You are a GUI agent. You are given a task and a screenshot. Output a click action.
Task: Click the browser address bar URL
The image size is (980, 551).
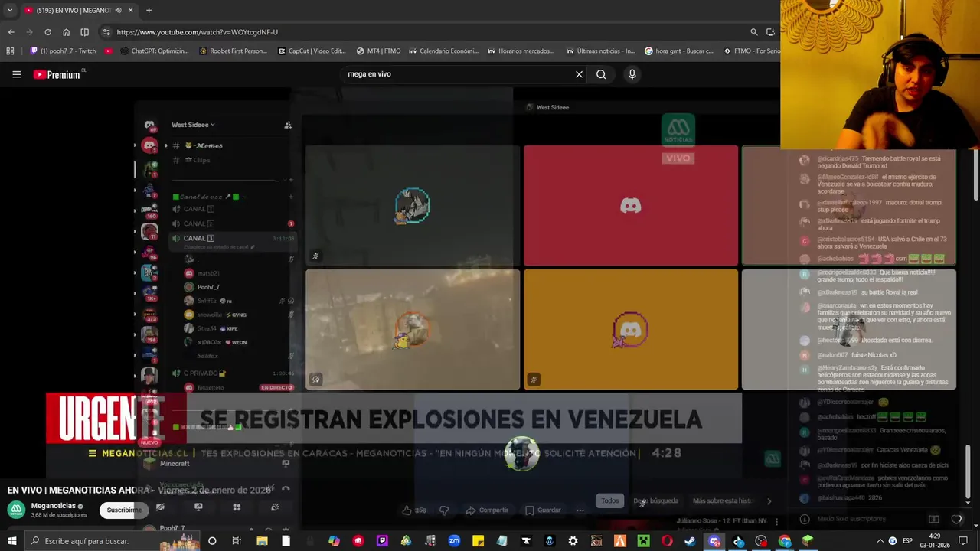click(x=197, y=32)
